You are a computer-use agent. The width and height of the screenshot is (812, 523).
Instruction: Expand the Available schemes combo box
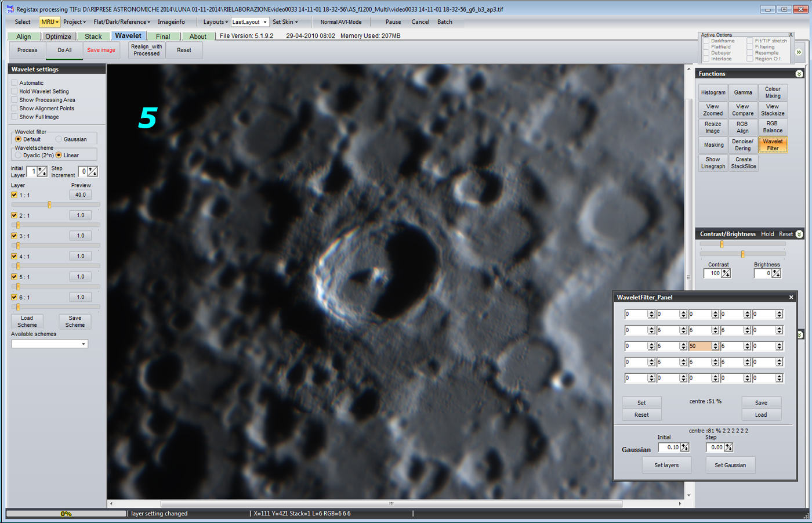click(84, 344)
